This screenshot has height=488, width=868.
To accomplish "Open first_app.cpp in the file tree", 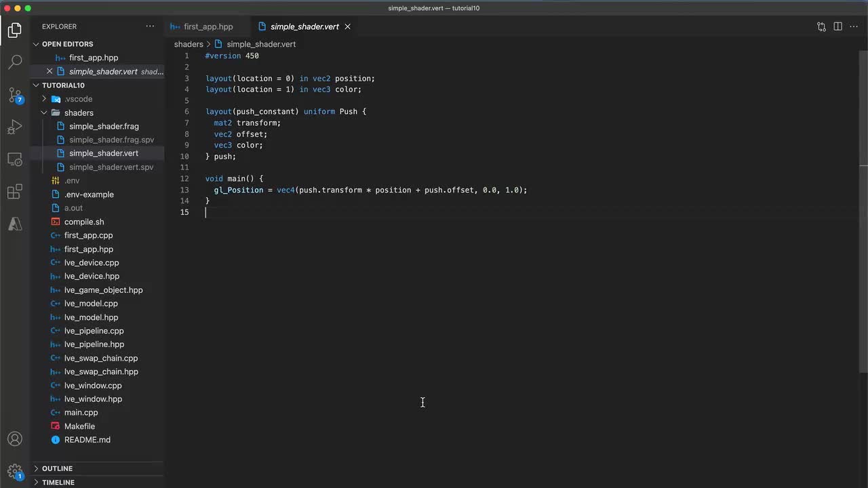I will tap(88, 235).
